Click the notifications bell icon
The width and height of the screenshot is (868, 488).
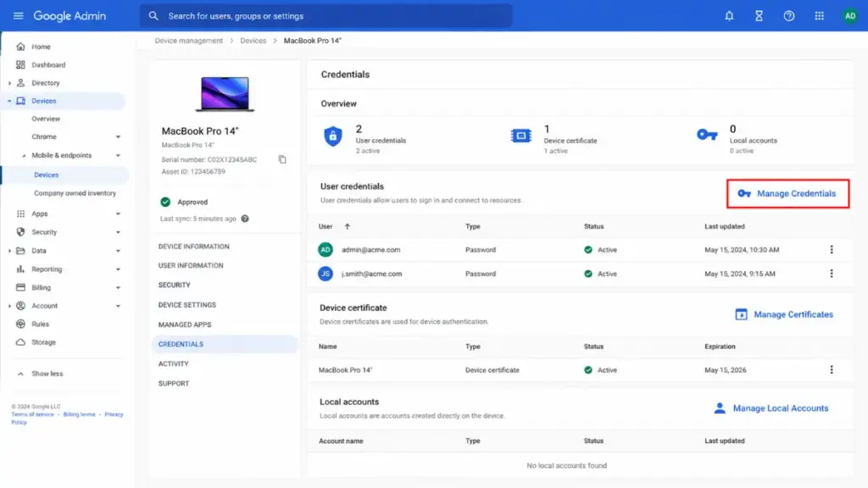click(729, 16)
